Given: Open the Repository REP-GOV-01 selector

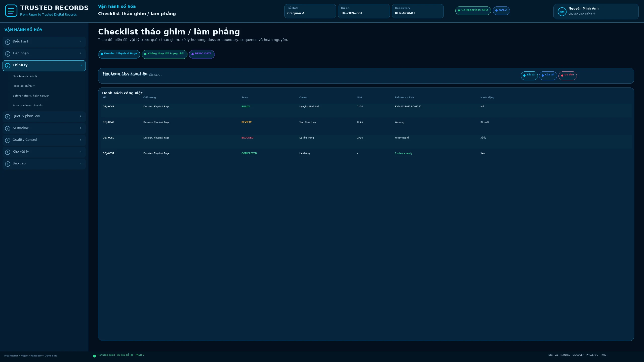Looking at the screenshot, I should (x=418, y=11).
